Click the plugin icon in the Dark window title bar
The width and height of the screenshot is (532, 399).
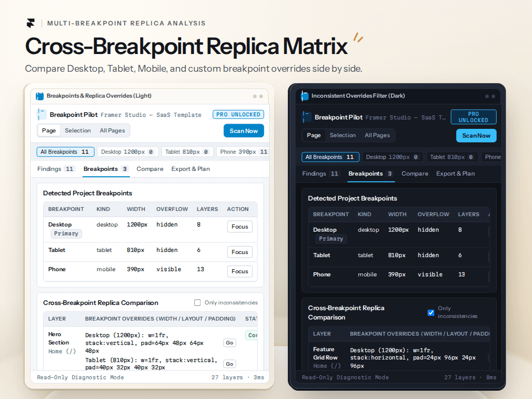pyautogui.click(x=304, y=96)
